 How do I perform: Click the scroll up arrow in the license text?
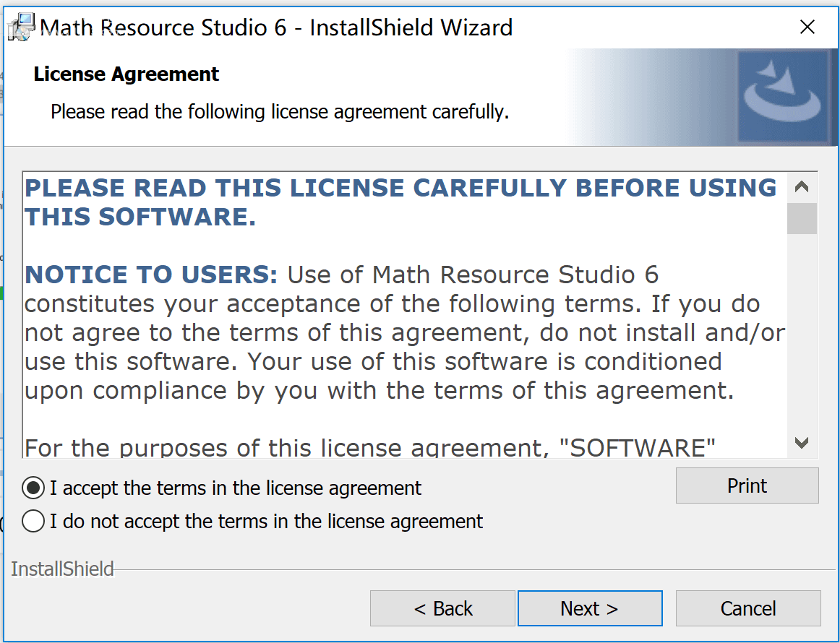click(x=802, y=187)
